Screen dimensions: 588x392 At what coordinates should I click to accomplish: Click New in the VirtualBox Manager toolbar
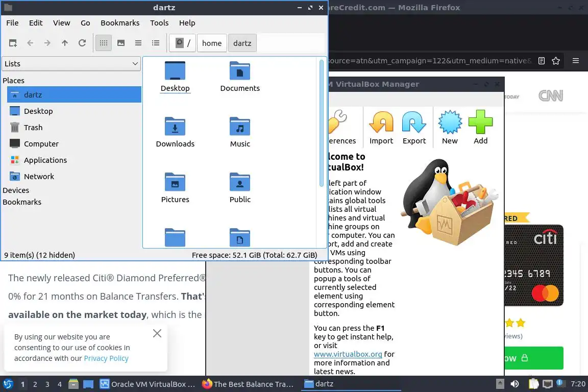pyautogui.click(x=450, y=128)
